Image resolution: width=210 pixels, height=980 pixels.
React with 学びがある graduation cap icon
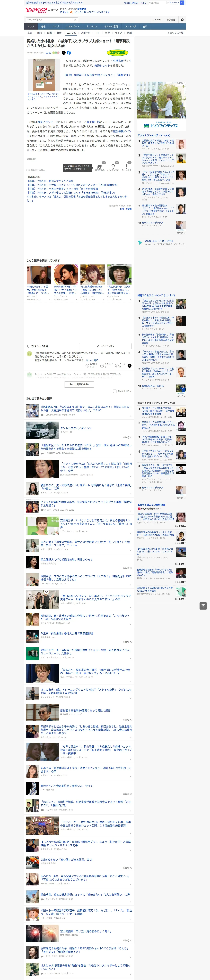[99, 167]
